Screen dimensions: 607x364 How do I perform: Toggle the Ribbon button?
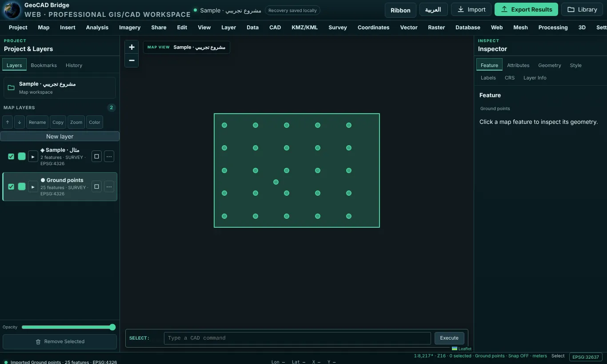click(400, 10)
